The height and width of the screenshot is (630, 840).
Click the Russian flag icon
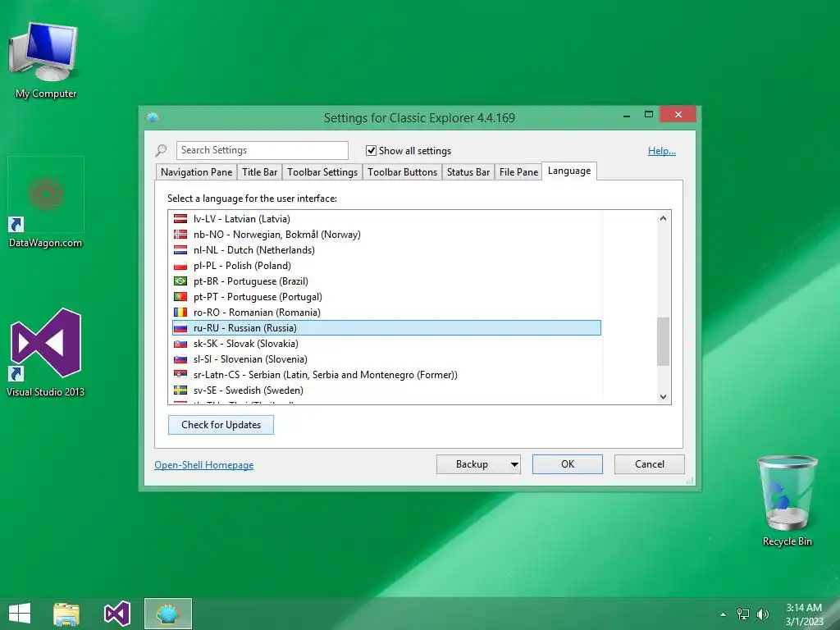180,328
